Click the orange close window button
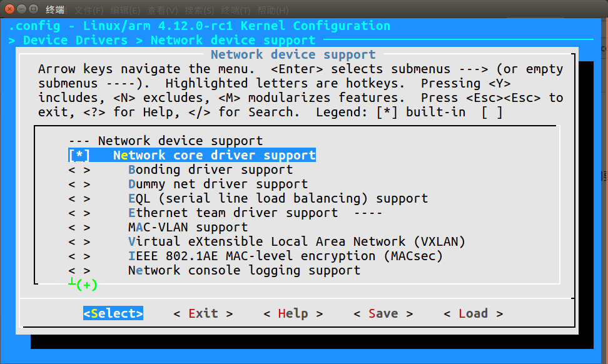 coord(9,9)
